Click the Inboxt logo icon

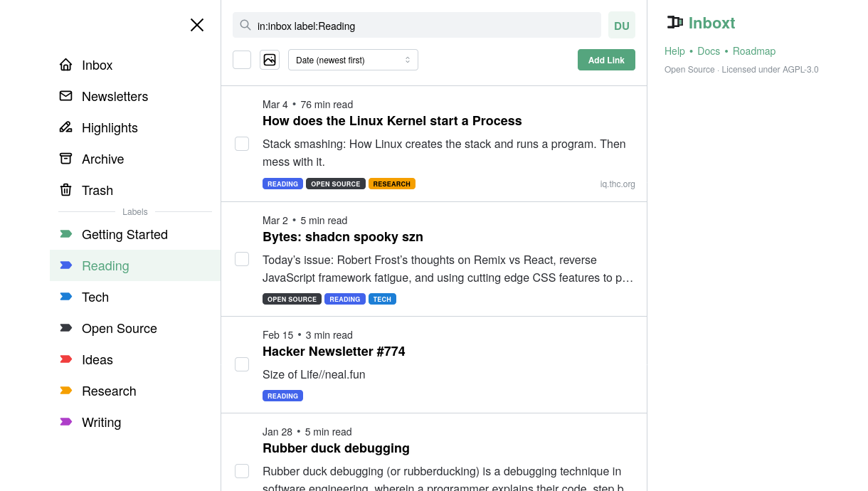674,23
